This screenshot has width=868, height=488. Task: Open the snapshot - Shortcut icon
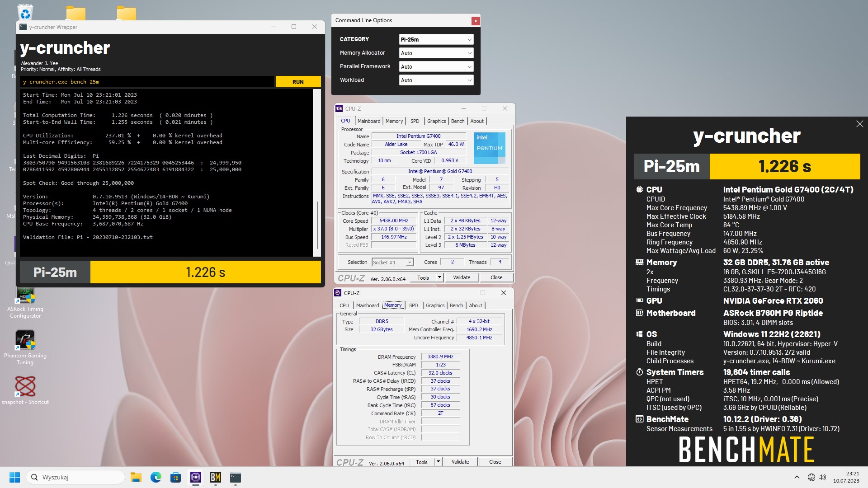pyautogui.click(x=25, y=389)
